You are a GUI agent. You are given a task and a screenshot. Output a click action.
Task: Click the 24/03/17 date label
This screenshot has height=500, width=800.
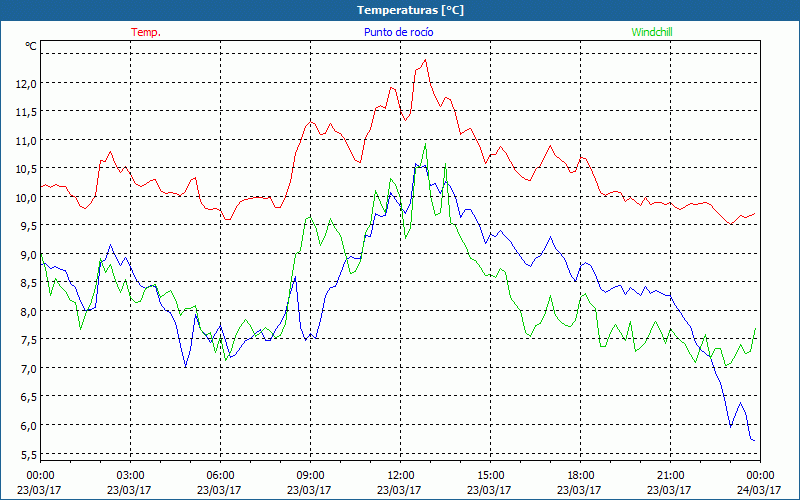[759, 490]
